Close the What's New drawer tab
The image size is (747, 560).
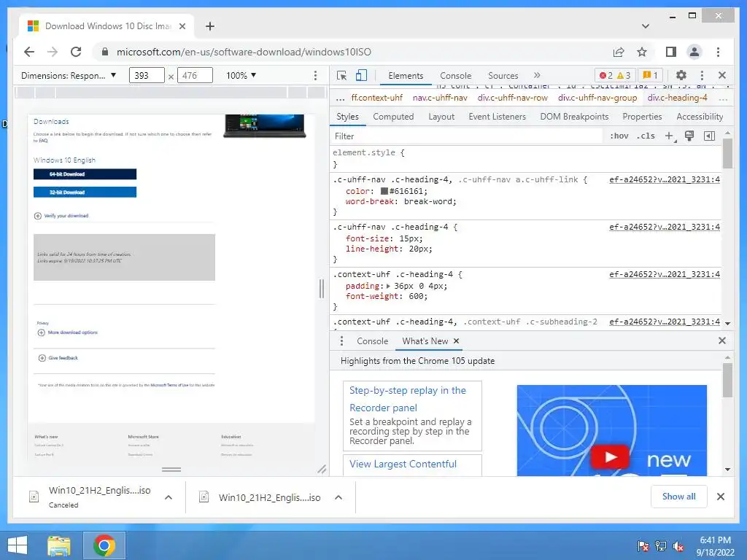pyautogui.click(x=456, y=341)
